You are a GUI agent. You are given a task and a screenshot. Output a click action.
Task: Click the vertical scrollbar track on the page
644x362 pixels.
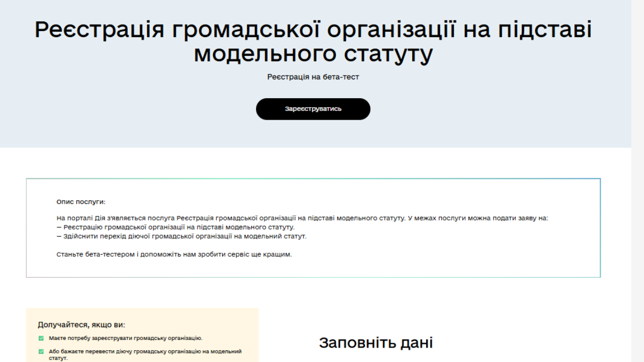click(638, 215)
